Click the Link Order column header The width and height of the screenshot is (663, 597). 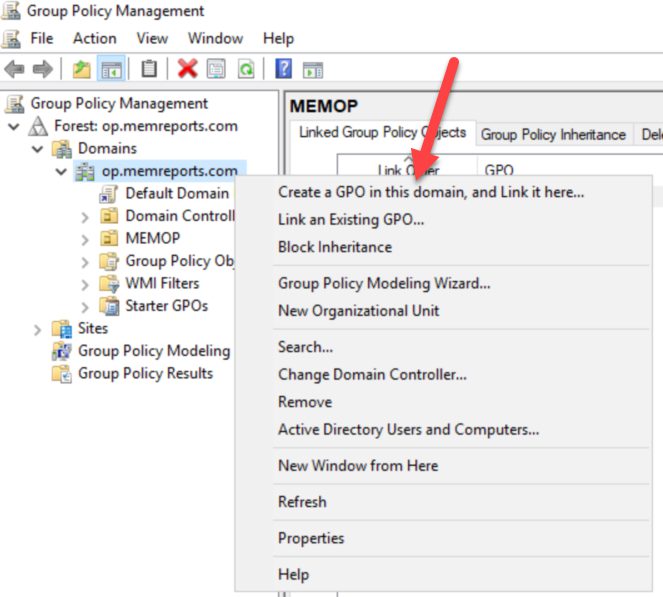[x=407, y=166]
